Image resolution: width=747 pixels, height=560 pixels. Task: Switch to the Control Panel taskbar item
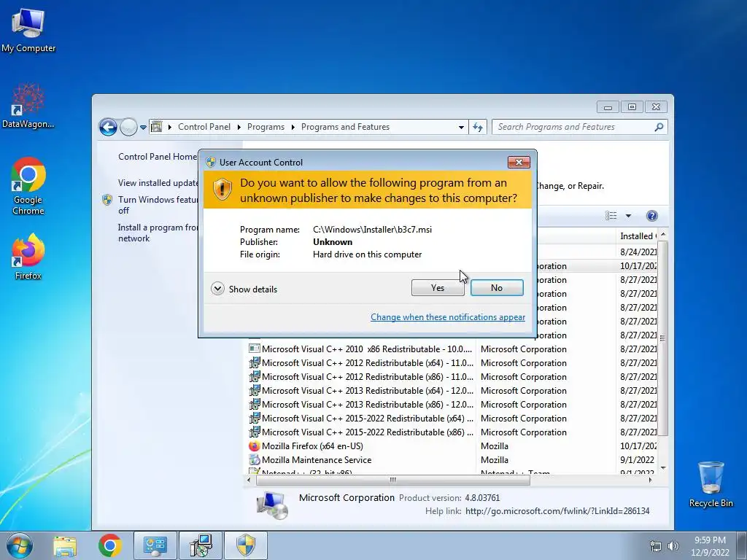pos(155,546)
